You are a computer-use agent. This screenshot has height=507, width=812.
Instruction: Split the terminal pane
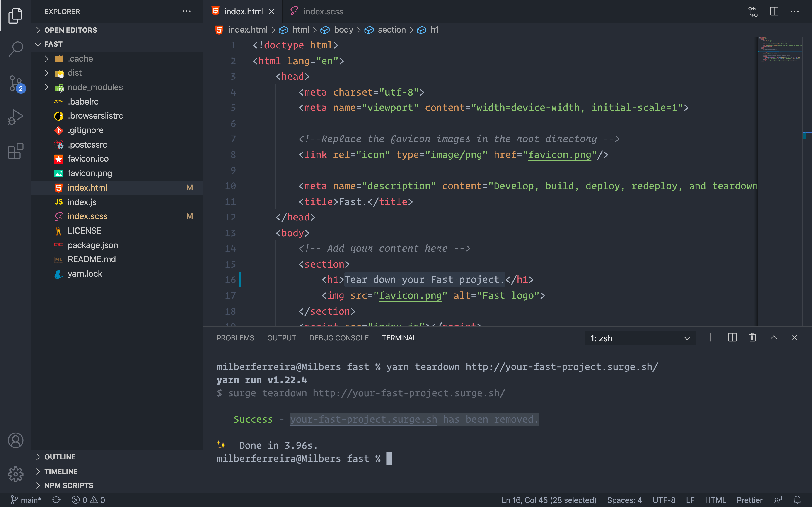pyautogui.click(x=732, y=337)
